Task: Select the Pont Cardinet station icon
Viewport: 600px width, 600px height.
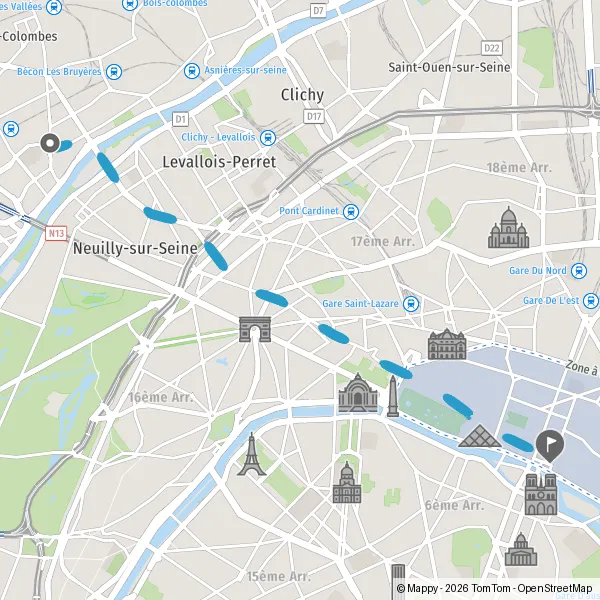Action: [x=351, y=212]
